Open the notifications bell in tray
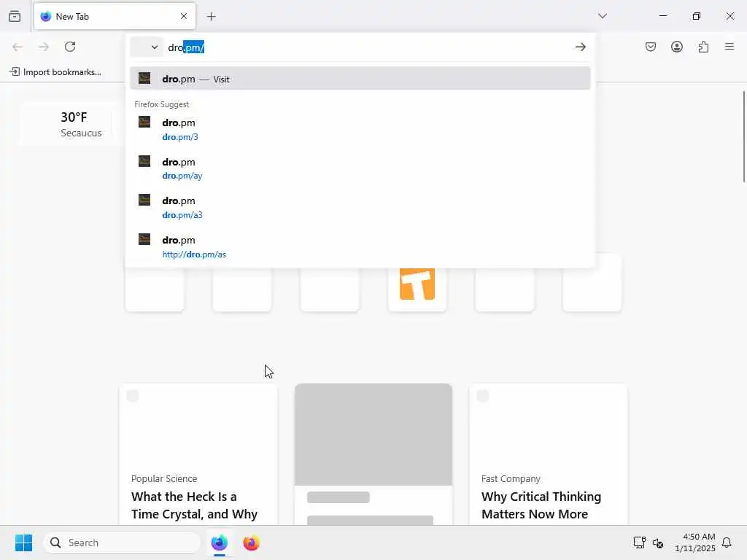This screenshot has width=747, height=560. 727,542
